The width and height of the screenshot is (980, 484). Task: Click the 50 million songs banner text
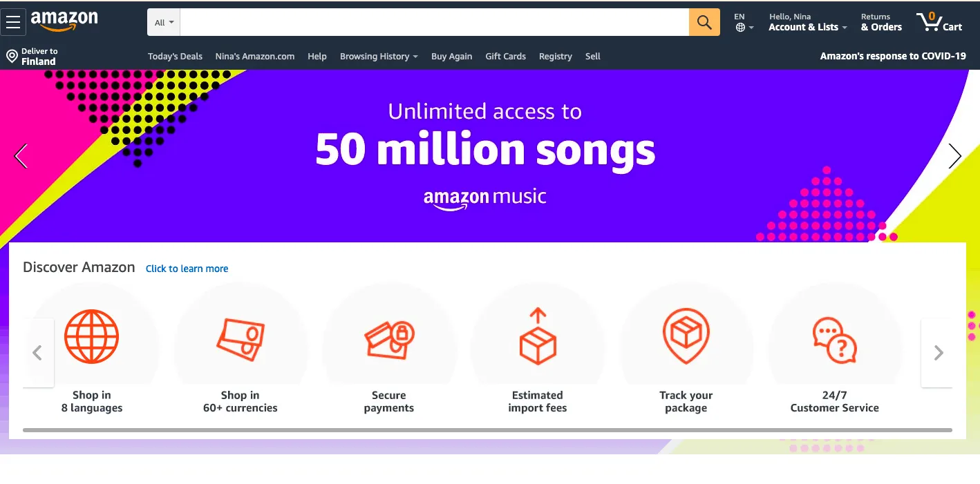tap(485, 149)
